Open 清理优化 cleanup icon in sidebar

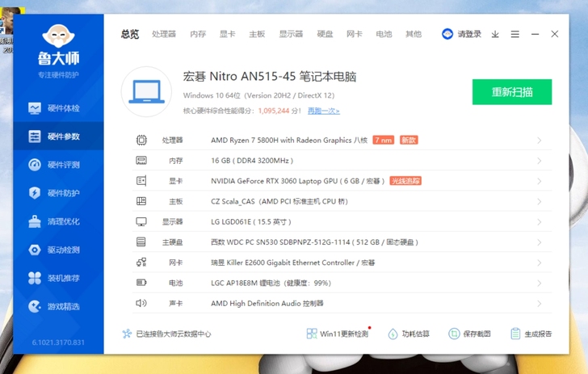[35, 221]
